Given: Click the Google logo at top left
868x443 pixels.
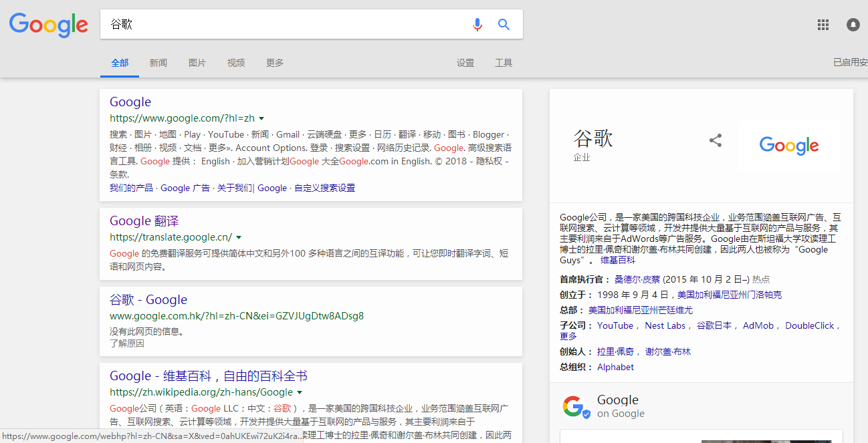Looking at the screenshot, I should point(48,25).
